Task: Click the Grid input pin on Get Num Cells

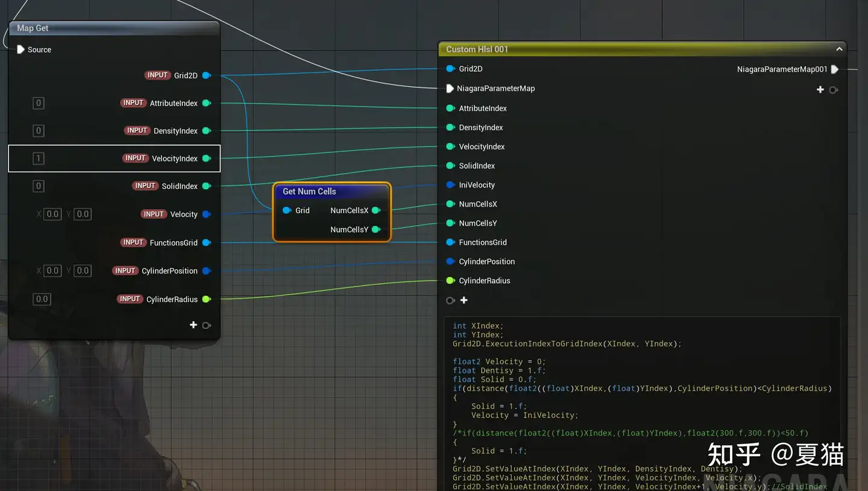Action: click(x=287, y=210)
